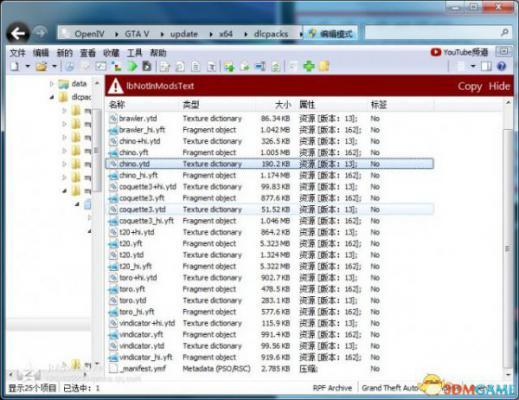Click Hide on the red warning bar

499,86
